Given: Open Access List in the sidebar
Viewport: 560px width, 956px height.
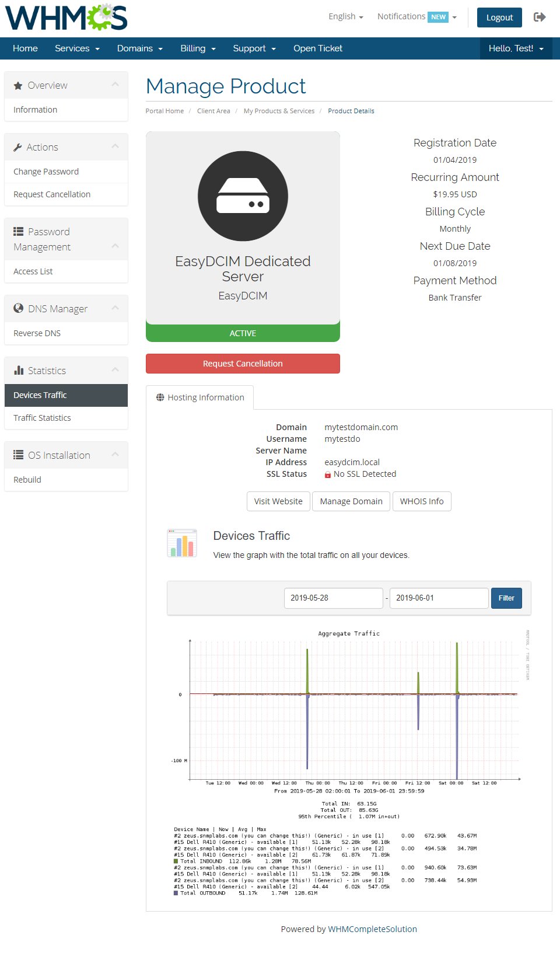Looking at the screenshot, I should [66, 271].
